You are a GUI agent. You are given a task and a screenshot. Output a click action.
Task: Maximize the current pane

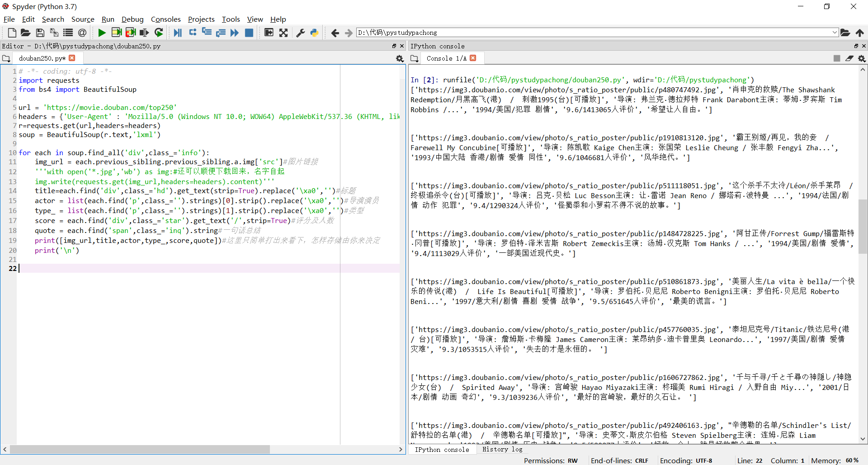[x=269, y=33]
